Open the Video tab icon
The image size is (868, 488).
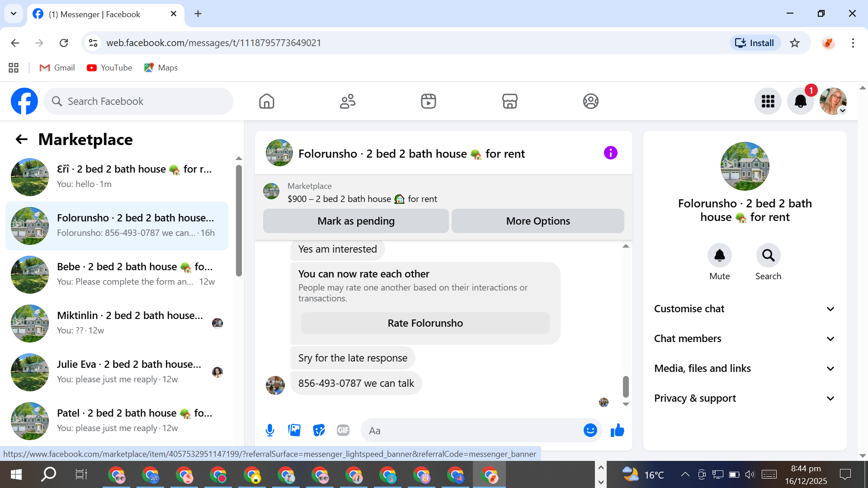[429, 101]
